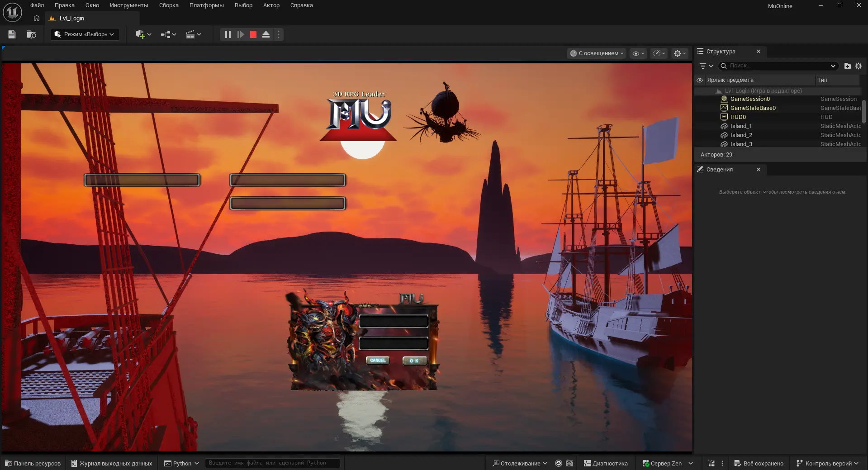Viewport: 868px width, 470px height.
Task: Open the Отслеживание trace dropdown
Action: click(x=520, y=464)
